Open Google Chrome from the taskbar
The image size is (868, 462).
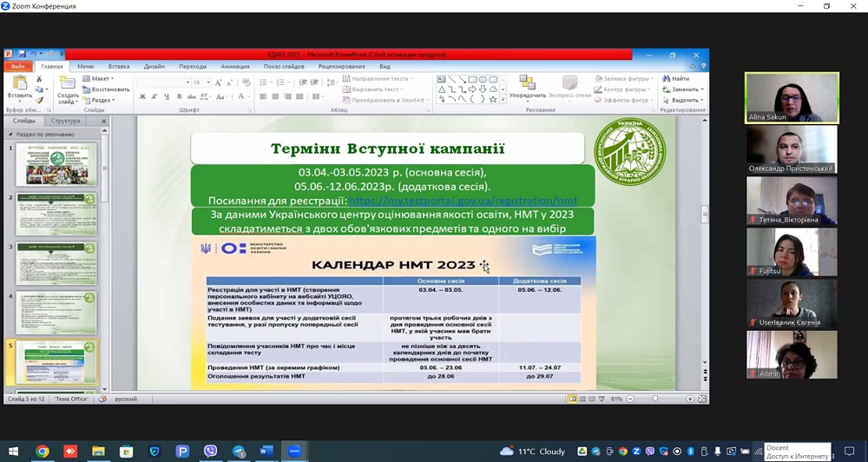43,452
